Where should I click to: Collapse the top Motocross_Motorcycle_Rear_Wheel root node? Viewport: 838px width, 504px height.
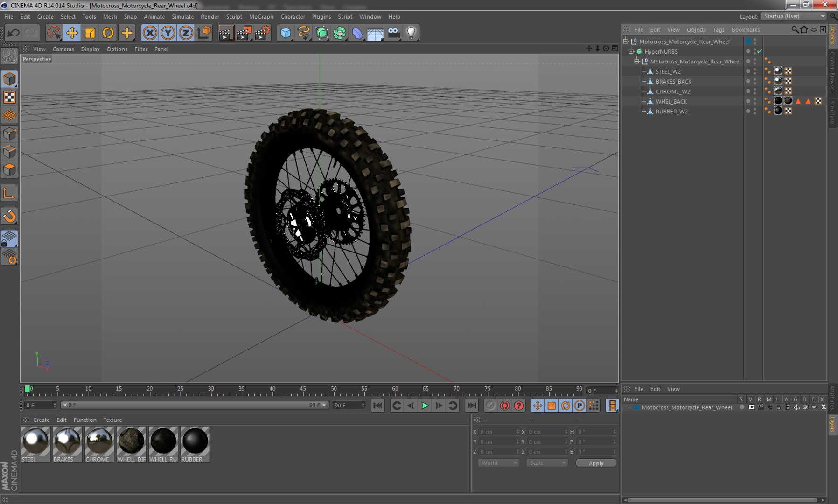pos(626,41)
